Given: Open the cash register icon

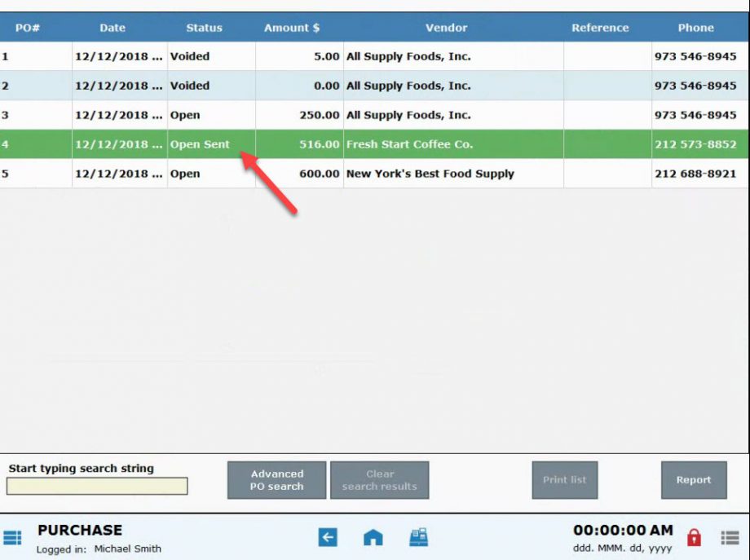Looking at the screenshot, I should pos(417,537).
